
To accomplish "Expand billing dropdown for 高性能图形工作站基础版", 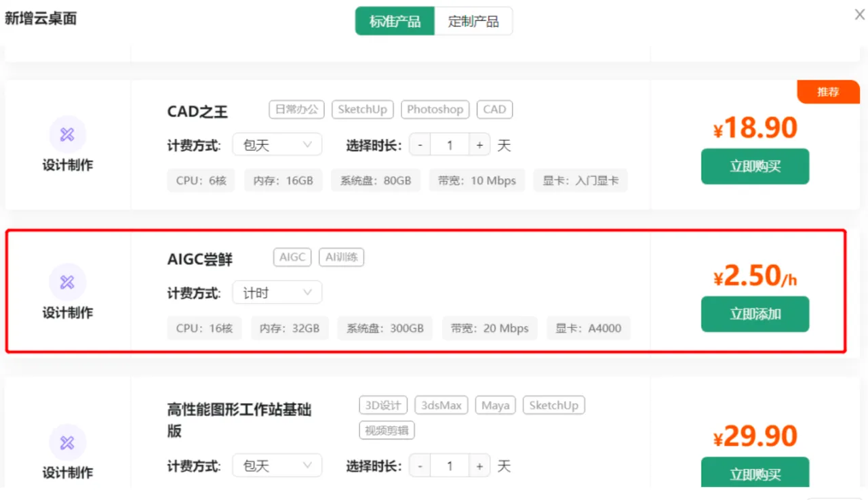I will point(277,466).
